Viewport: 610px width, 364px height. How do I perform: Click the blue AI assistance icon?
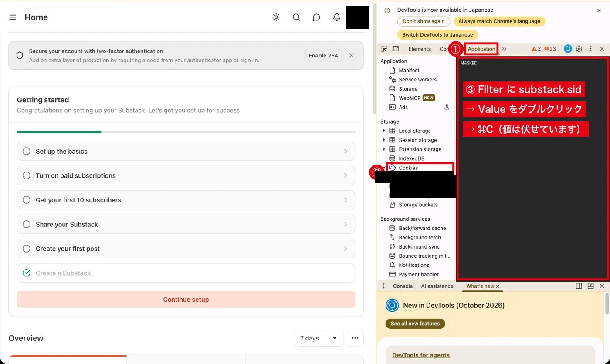[568, 49]
